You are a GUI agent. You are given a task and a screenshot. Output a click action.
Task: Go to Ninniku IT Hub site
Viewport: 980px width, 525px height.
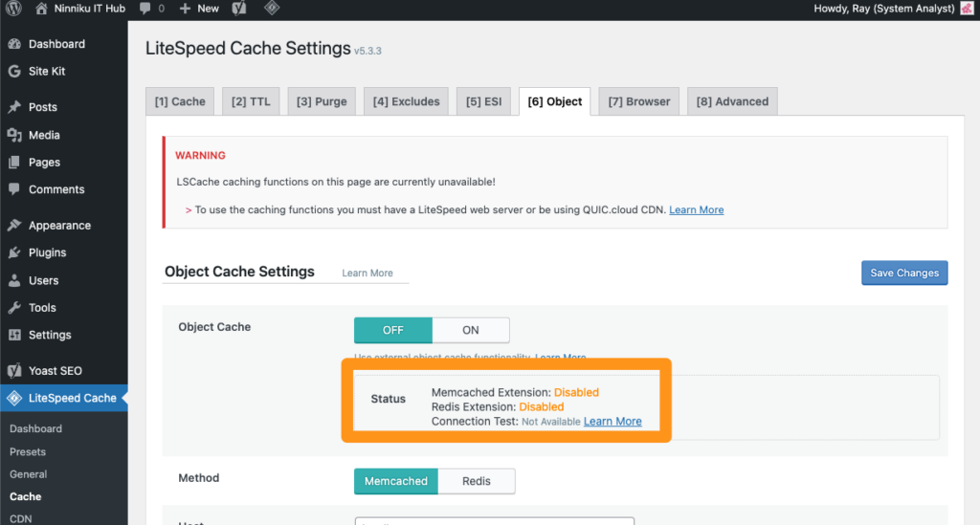click(89, 8)
